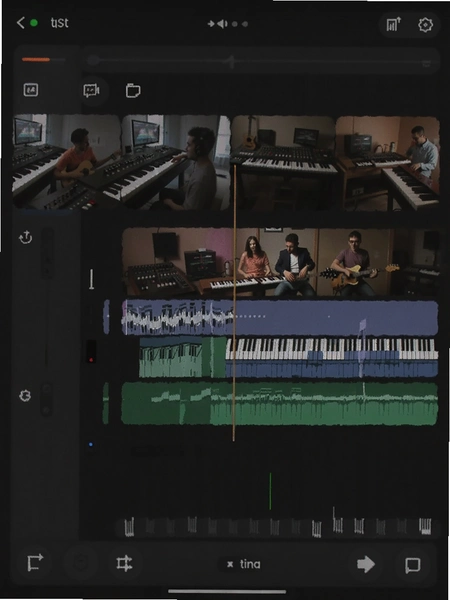The image size is (450, 600).
Task: Go back using the top-left chevron
Action: tap(21, 23)
